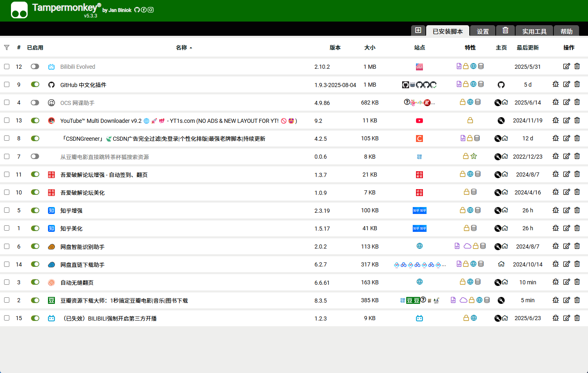Click update date 2024/11/19
The height and width of the screenshot is (373, 588).
coord(528,120)
